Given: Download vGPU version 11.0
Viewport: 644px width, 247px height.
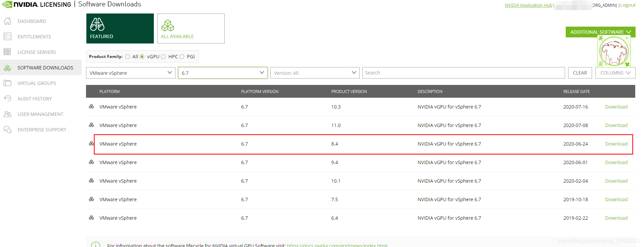Looking at the screenshot, I should 616,125.
